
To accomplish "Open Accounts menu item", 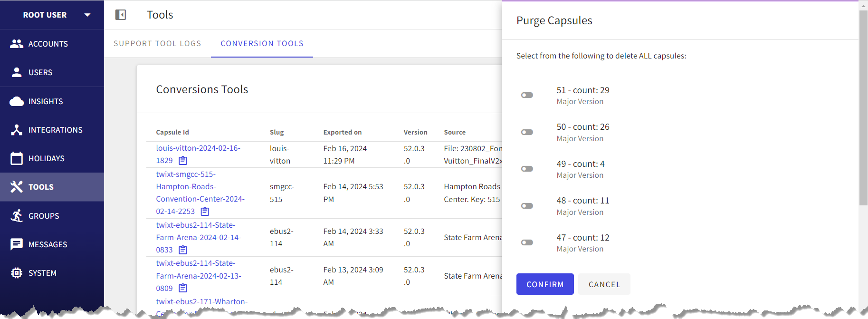I will (52, 44).
